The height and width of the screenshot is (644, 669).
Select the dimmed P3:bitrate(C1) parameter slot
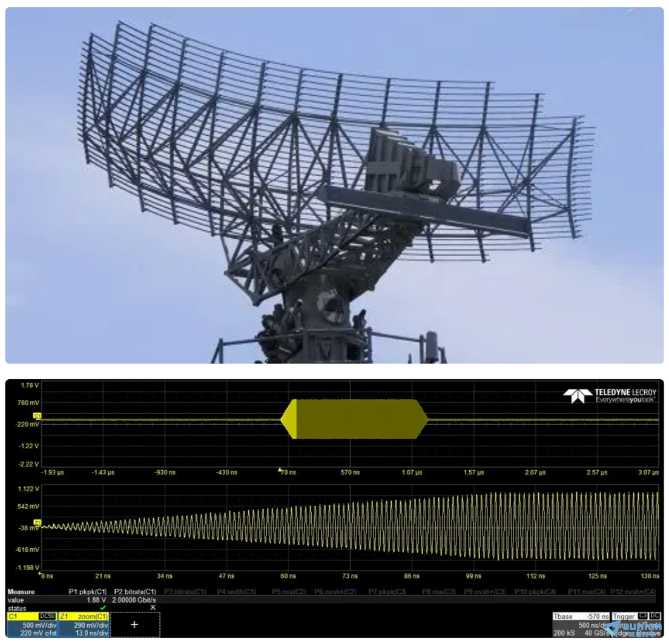coord(185,592)
